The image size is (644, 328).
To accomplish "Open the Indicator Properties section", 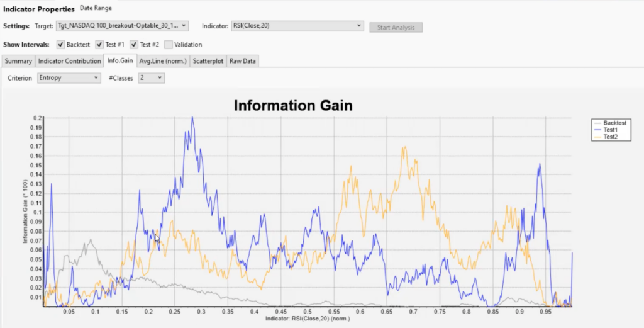I will (38, 9).
